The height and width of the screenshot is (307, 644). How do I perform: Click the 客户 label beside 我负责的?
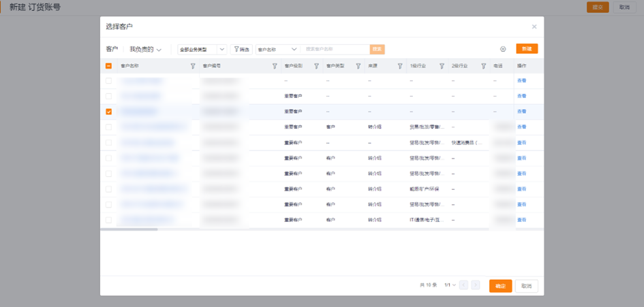pos(112,49)
